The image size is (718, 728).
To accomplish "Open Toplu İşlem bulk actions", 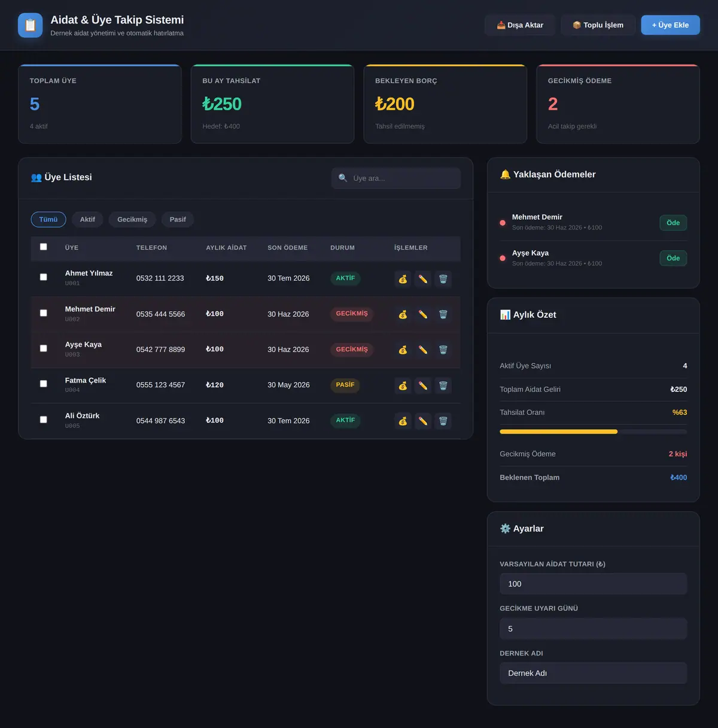I will pos(598,25).
